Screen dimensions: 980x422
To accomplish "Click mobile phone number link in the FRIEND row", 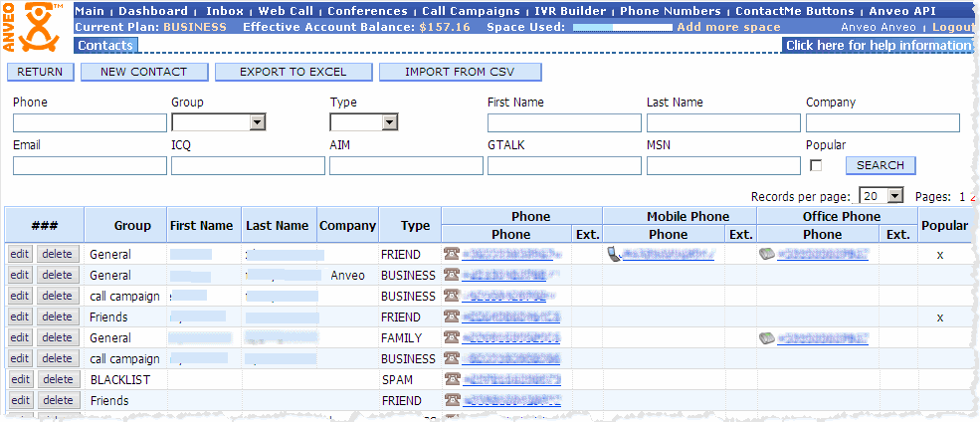I will click(x=669, y=254).
